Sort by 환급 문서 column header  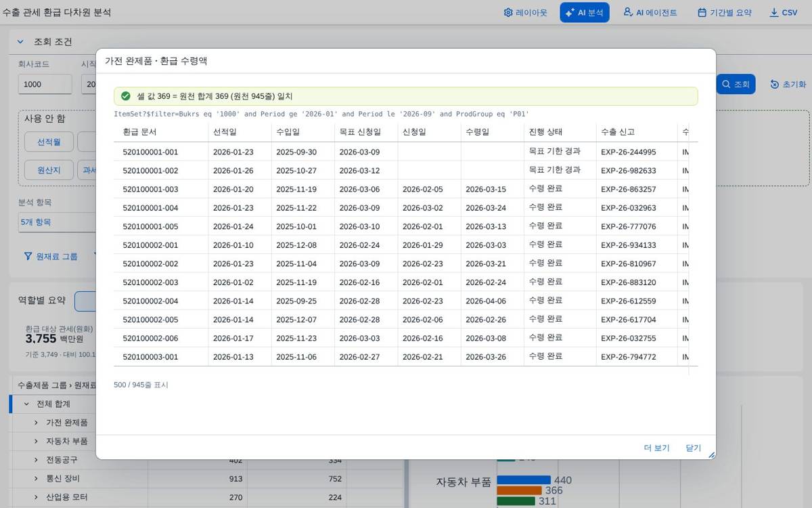coord(161,132)
